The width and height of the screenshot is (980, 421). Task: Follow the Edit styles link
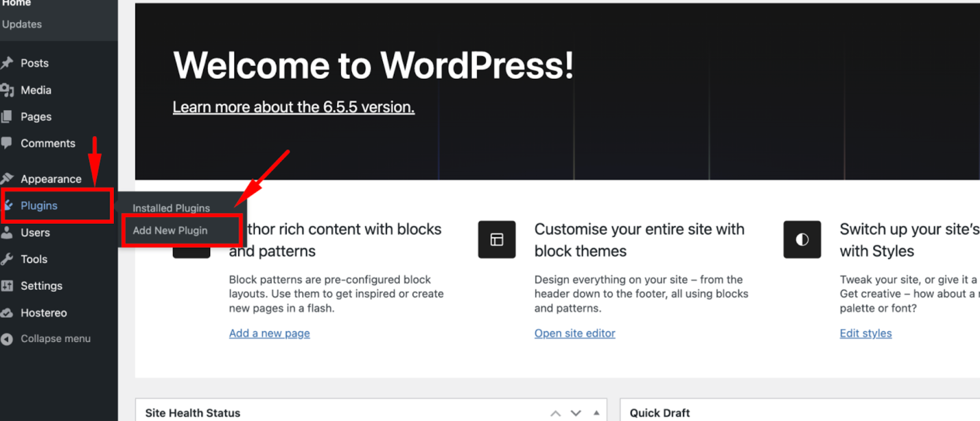tap(865, 333)
